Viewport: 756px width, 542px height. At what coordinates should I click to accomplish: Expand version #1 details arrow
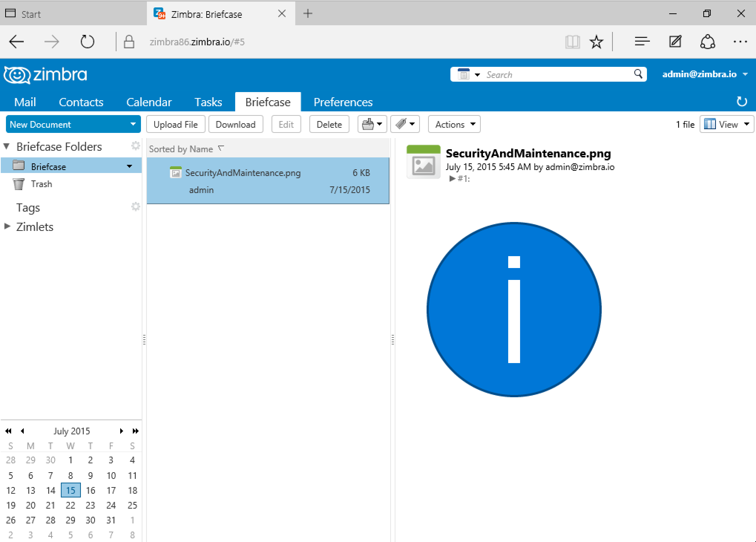click(x=452, y=179)
